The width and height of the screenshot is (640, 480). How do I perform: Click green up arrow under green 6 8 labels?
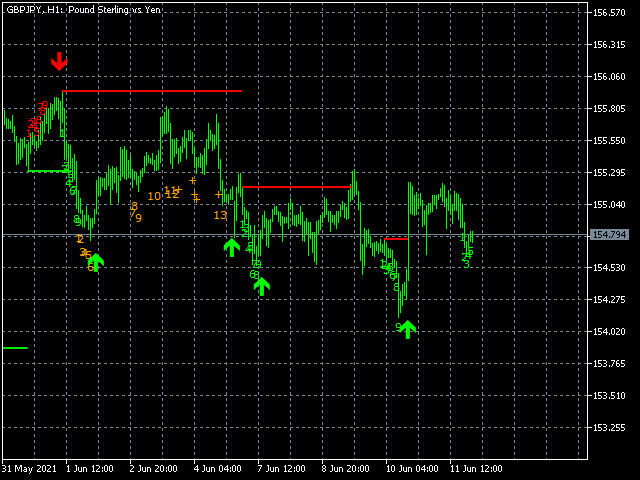coord(262,286)
